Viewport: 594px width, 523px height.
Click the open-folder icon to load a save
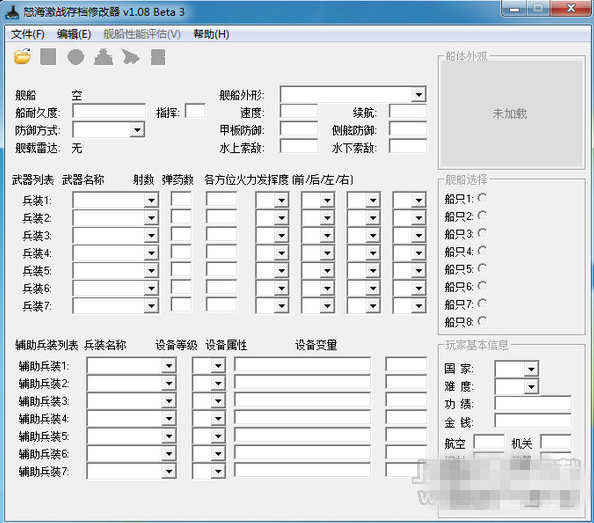[22, 56]
